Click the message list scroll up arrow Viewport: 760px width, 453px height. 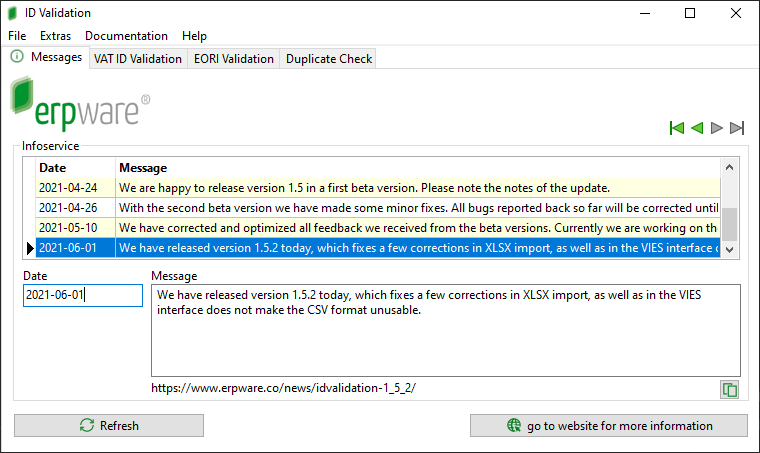[729, 168]
